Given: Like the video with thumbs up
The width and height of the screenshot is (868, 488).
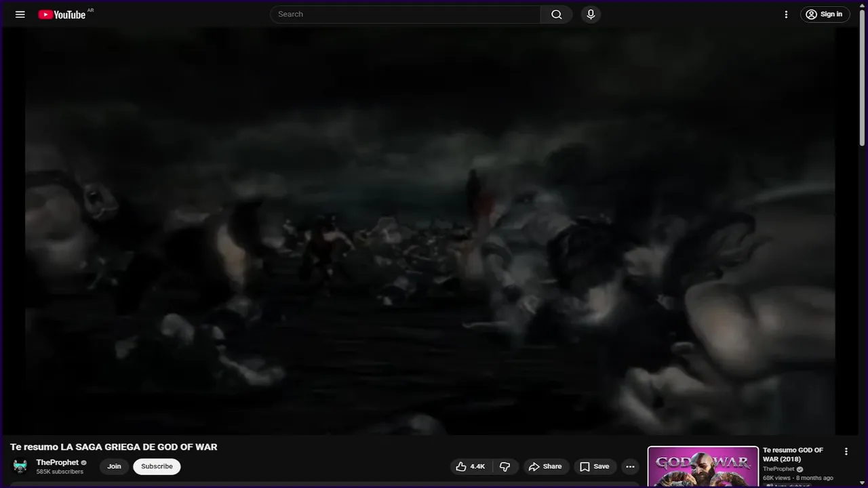Looking at the screenshot, I should pos(471,466).
